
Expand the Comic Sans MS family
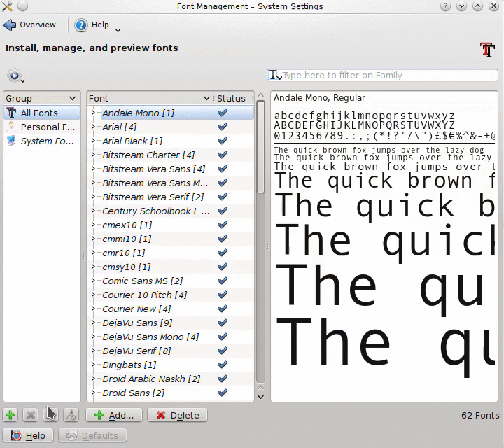point(93,281)
